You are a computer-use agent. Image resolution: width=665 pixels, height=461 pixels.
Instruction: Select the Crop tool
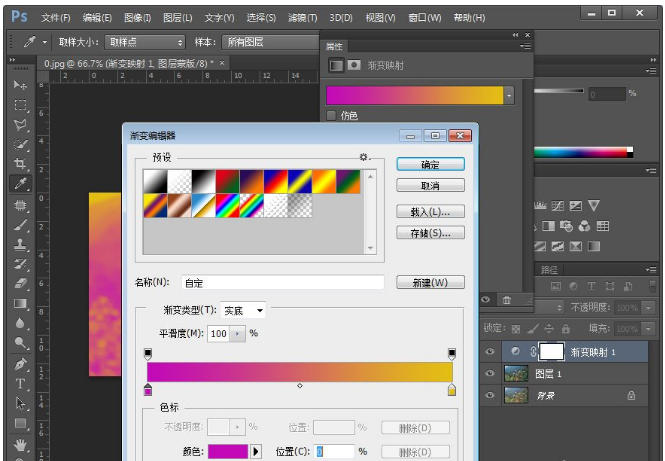point(20,164)
